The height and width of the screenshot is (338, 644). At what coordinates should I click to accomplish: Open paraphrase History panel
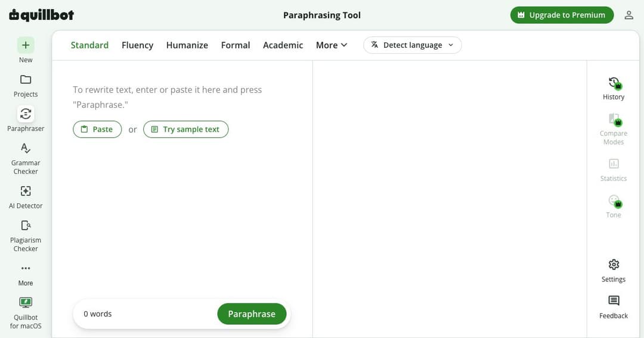coord(614,88)
